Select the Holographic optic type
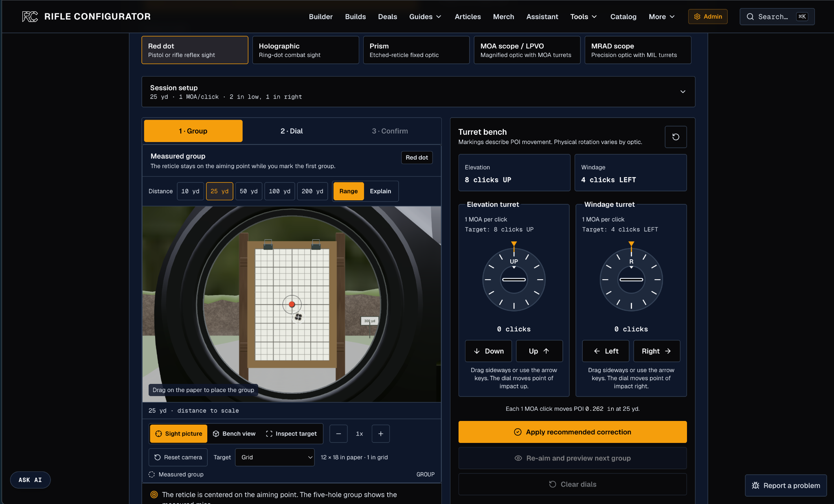834x504 pixels. (305, 50)
